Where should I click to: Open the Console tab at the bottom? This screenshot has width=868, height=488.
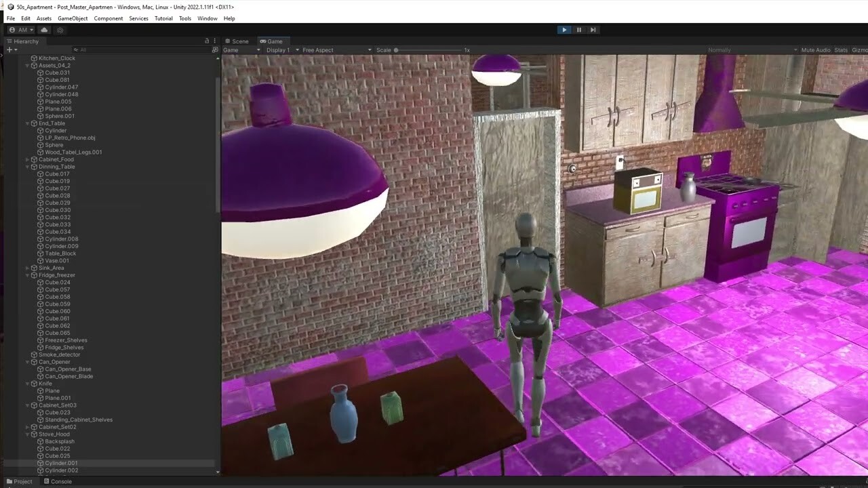coord(58,481)
